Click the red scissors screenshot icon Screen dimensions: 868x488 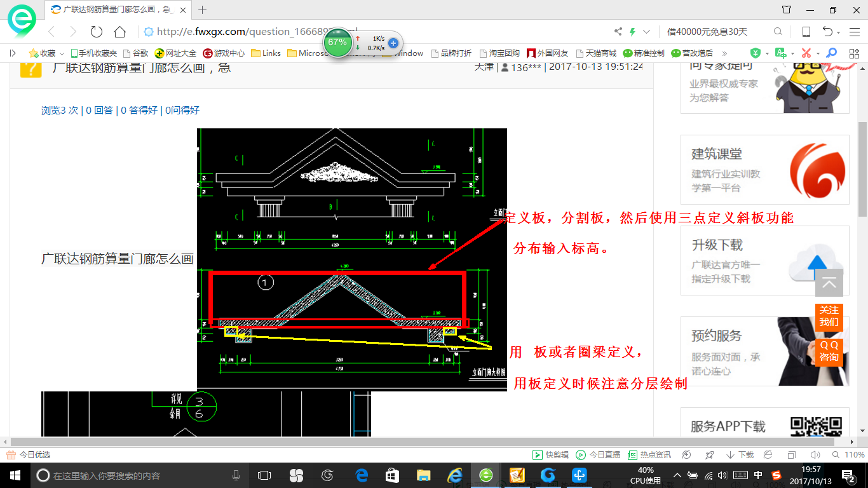point(806,53)
